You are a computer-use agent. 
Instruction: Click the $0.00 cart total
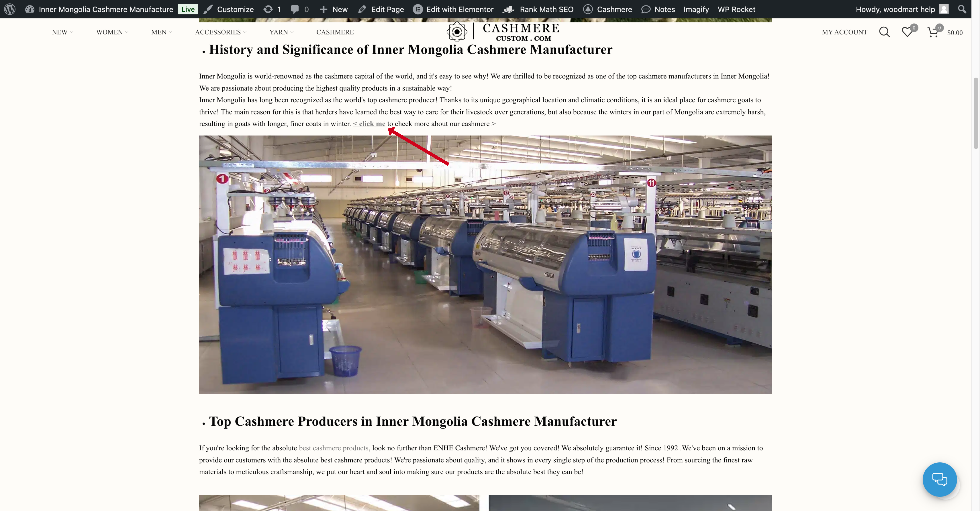point(955,33)
